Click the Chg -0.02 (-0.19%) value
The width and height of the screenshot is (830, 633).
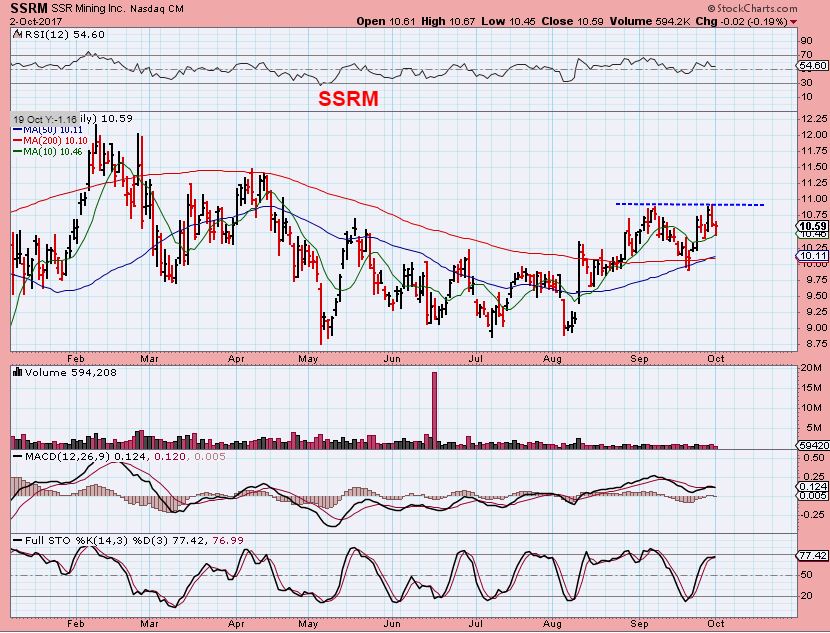coord(741,21)
